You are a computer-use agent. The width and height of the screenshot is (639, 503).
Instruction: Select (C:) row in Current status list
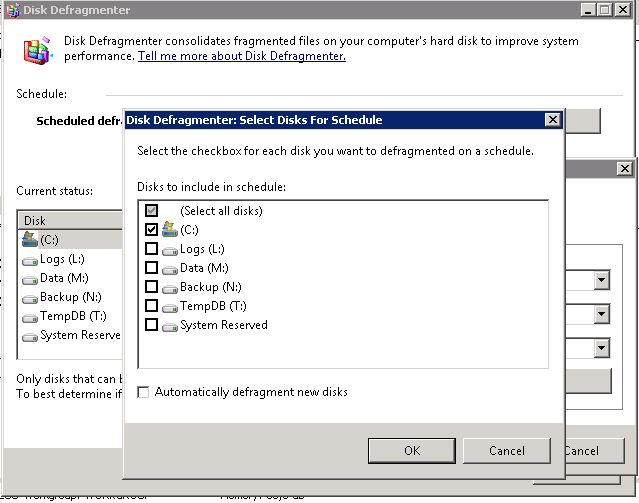pos(71,239)
